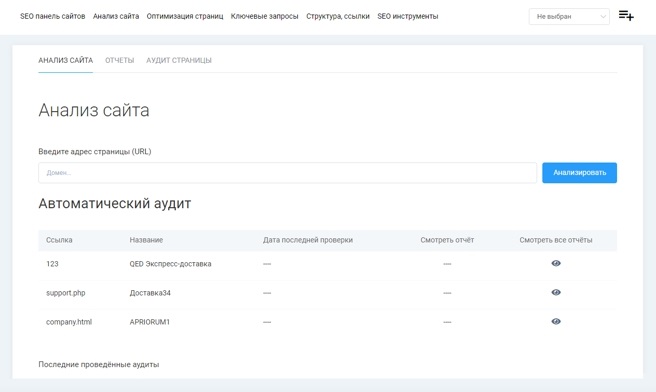Click the add-to-list icon in header
Image resolution: width=656 pixels, height=392 pixels.
[626, 16]
